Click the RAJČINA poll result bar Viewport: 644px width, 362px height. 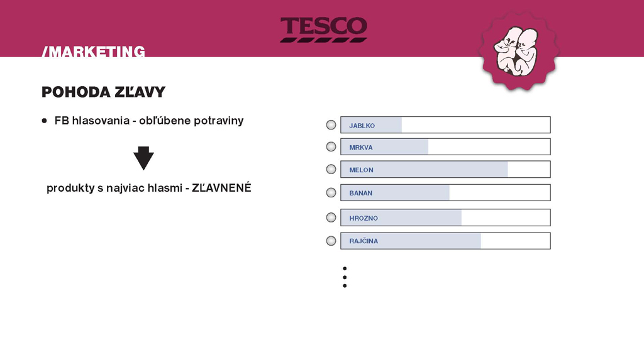(445, 241)
